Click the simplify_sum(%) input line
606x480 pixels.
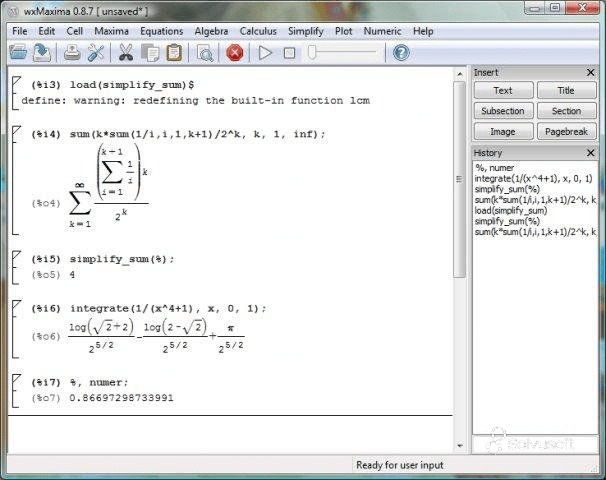click(122, 259)
